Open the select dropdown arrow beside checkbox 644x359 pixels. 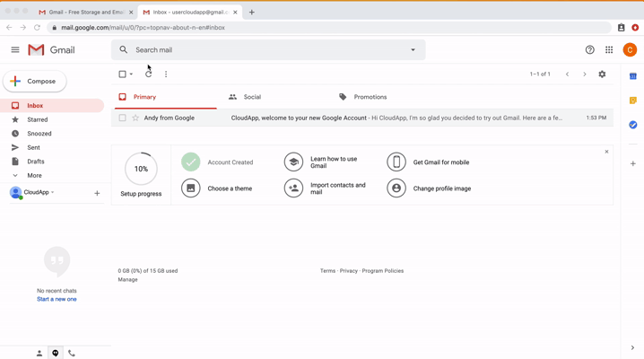click(131, 74)
